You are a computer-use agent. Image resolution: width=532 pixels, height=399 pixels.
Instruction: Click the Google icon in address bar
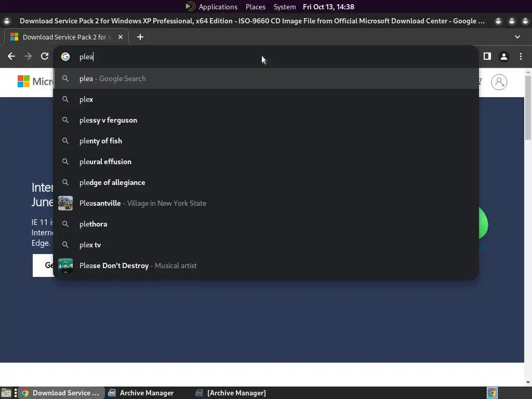tap(65, 57)
